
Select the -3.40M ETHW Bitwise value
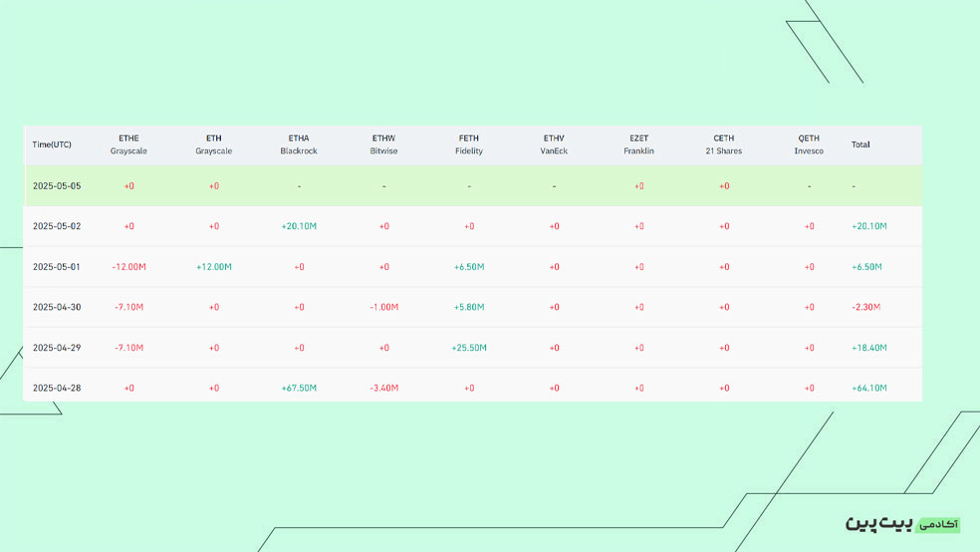[383, 389]
